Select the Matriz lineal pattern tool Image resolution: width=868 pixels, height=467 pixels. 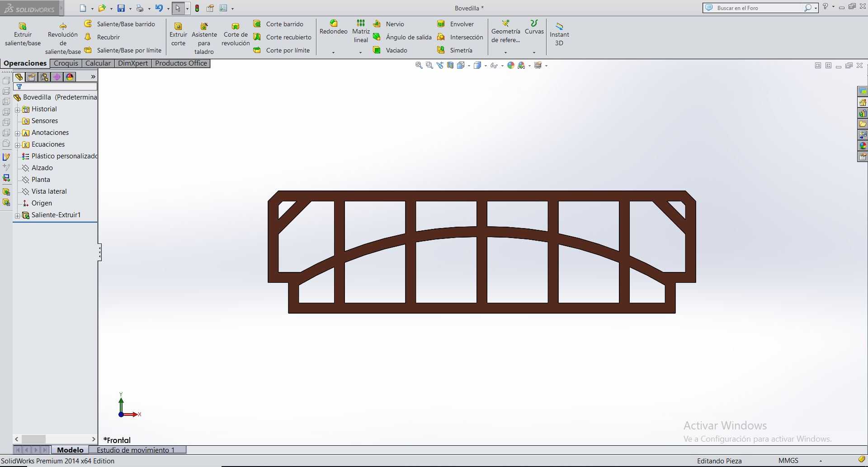pos(361,32)
